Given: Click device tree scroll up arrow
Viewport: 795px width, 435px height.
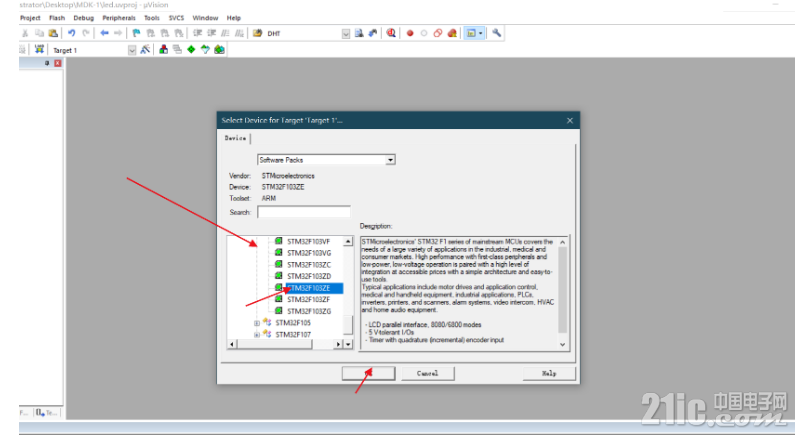Looking at the screenshot, I should [348, 241].
